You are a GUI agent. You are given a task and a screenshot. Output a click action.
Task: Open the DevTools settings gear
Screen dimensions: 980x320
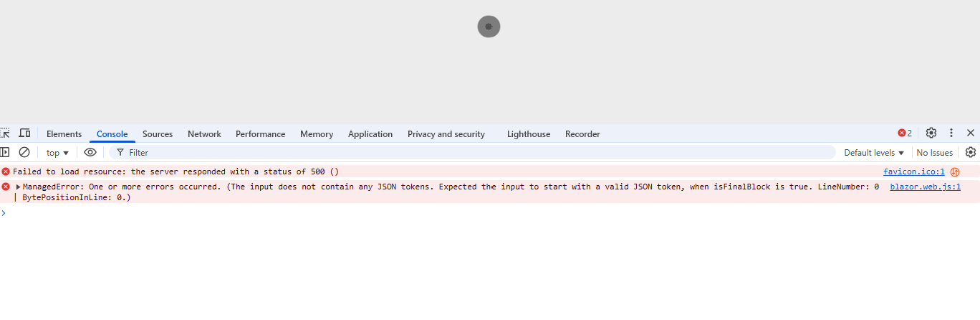931,133
